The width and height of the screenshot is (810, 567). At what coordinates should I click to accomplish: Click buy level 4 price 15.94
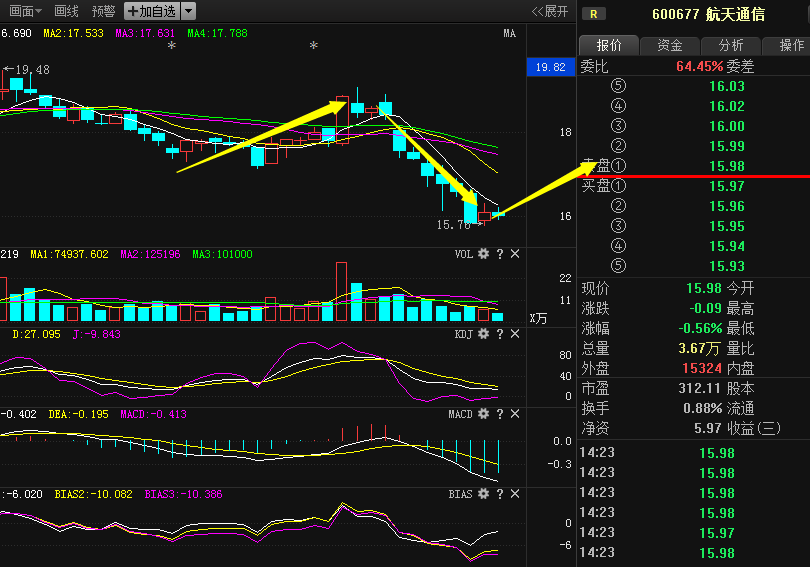727,246
